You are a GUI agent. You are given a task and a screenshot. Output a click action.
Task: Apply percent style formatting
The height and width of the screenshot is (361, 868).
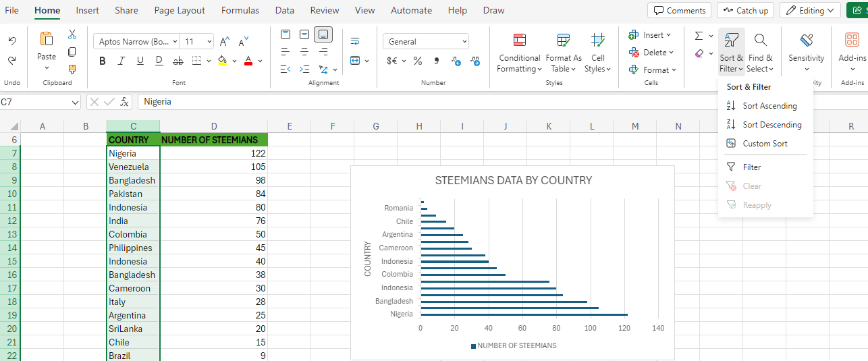pyautogui.click(x=418, y=61)
